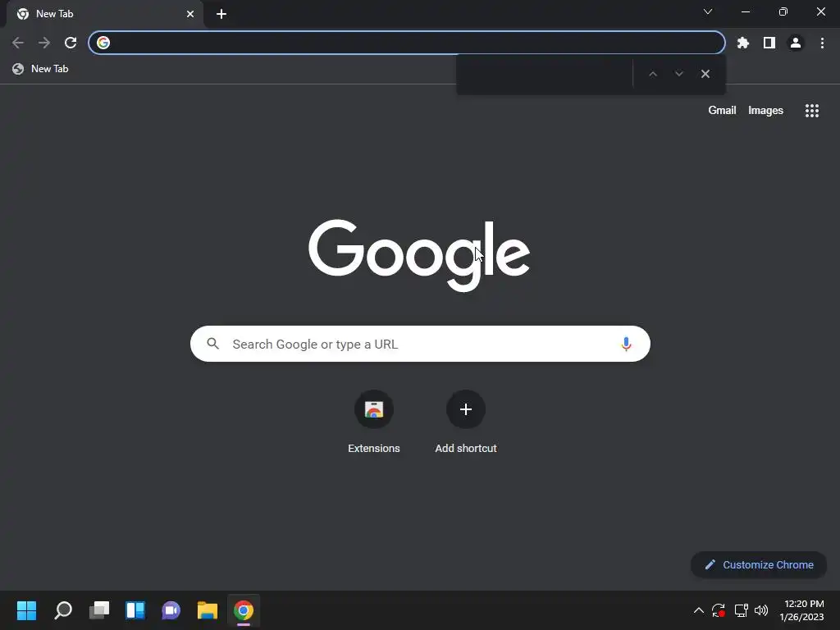Click the sync update tray icon
The height and width of the screenshot is (630, 840).
[719, 610]
